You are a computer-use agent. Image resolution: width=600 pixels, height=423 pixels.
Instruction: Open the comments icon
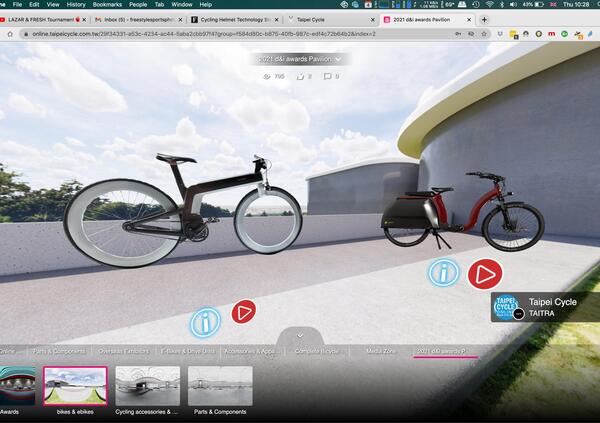pyautogui.click(x=328, y=76)
